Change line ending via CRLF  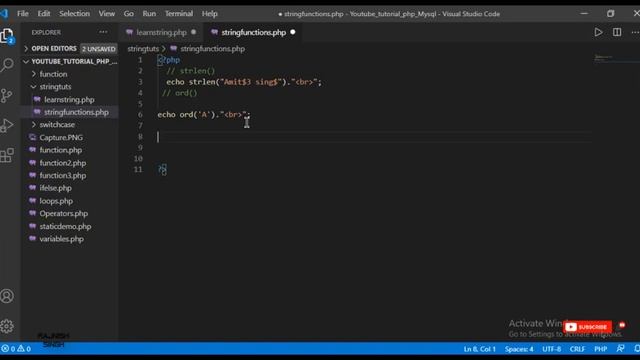tap(577, 349)
